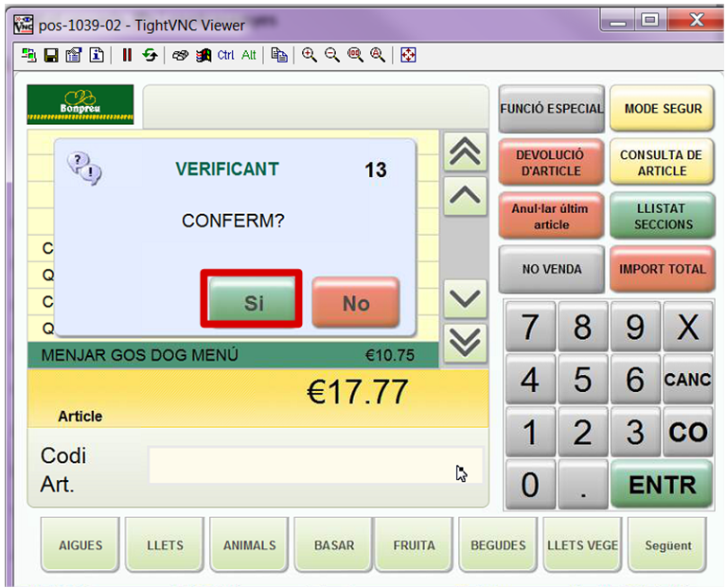Select the yellow MODE SEGUR button

point(663,108)
